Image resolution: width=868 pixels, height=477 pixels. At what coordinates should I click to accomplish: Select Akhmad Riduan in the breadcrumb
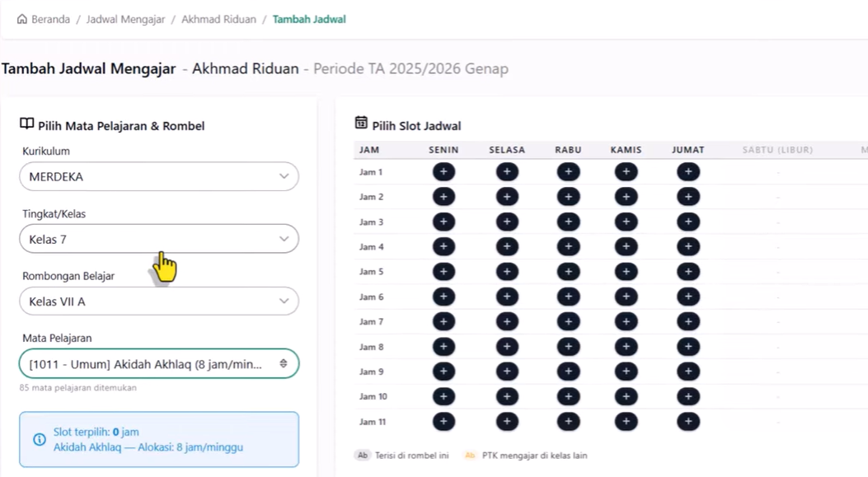click(x=218, y=18)
